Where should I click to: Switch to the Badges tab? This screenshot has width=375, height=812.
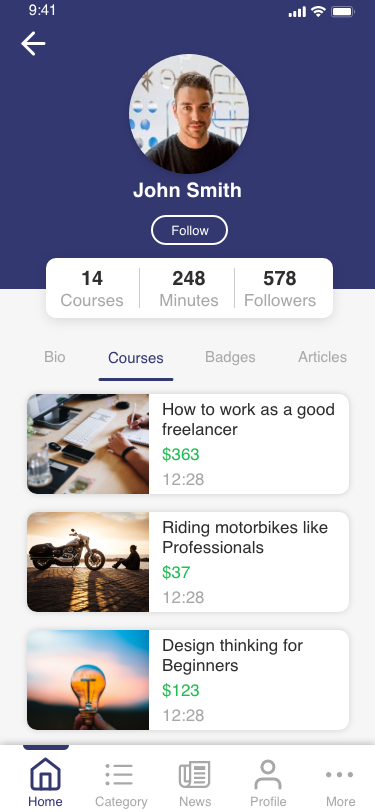tap(230, 357)
